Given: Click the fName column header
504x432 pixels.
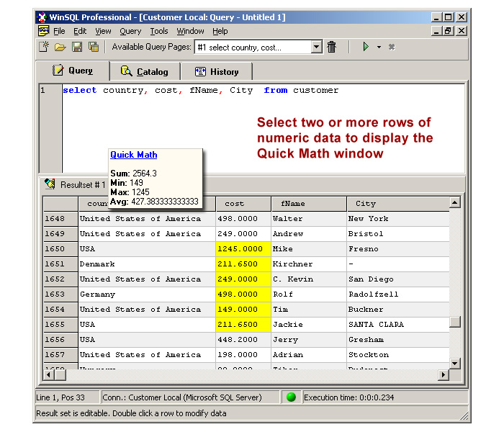Looking at the screenshot, I should click(309, 204).
